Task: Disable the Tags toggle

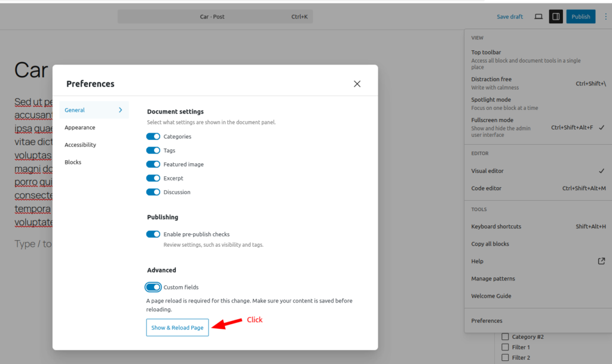Action: (x=153, y=151)
